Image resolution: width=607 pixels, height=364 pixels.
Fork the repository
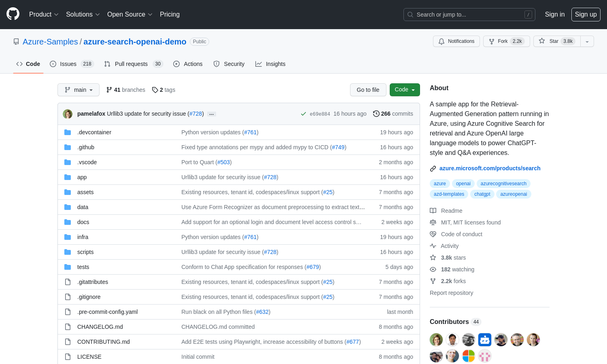(x=506, y=41)
